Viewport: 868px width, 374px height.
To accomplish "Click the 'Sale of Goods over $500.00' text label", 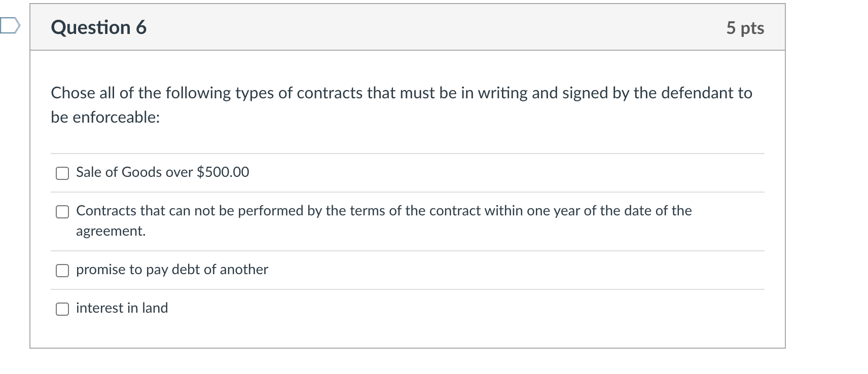I will tap(162, 172).
